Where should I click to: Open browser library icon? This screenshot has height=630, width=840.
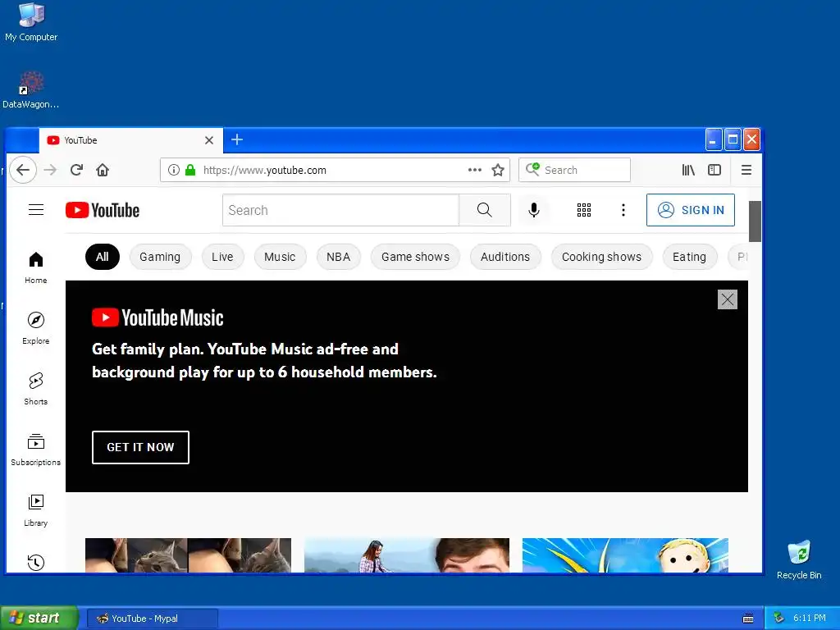tap(688, 170)
